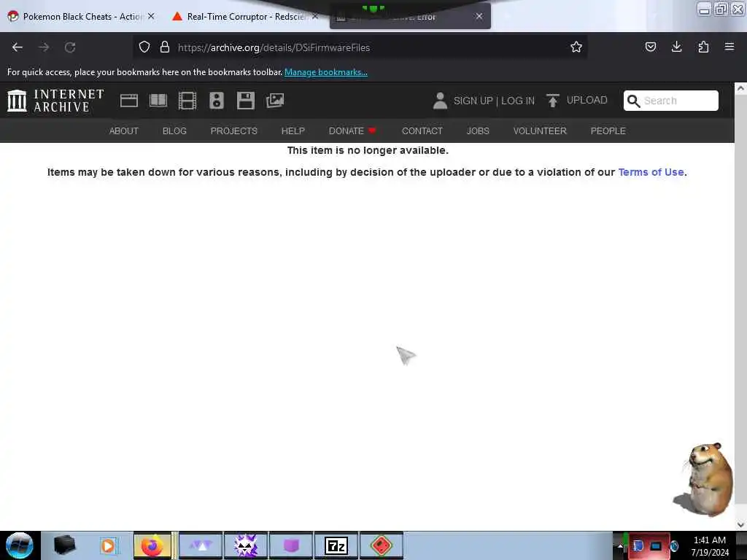Click the search magnifier icon
This screenshot has height=560, width=747.
point(634,101)
